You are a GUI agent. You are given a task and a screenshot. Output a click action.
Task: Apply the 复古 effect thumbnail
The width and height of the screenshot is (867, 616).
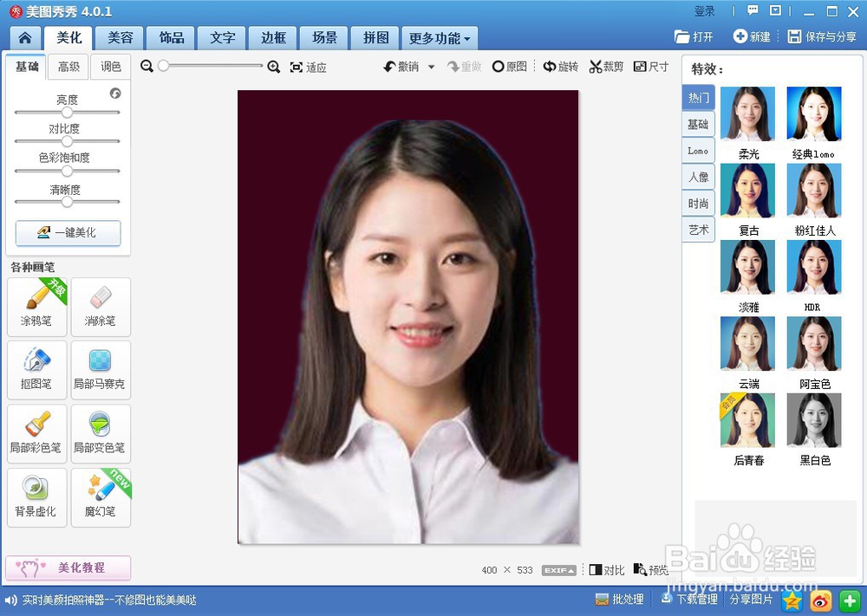pos(748,191)
